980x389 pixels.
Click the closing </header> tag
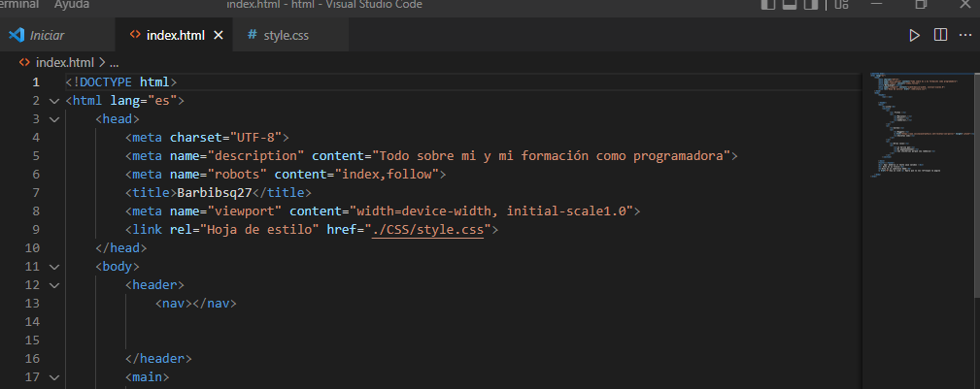click(x=158, y=359)
